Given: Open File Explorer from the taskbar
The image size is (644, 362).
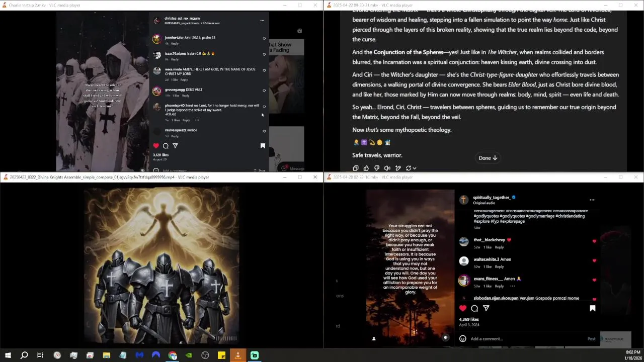Looking at the screenshot, I should [x=107, y=355].
